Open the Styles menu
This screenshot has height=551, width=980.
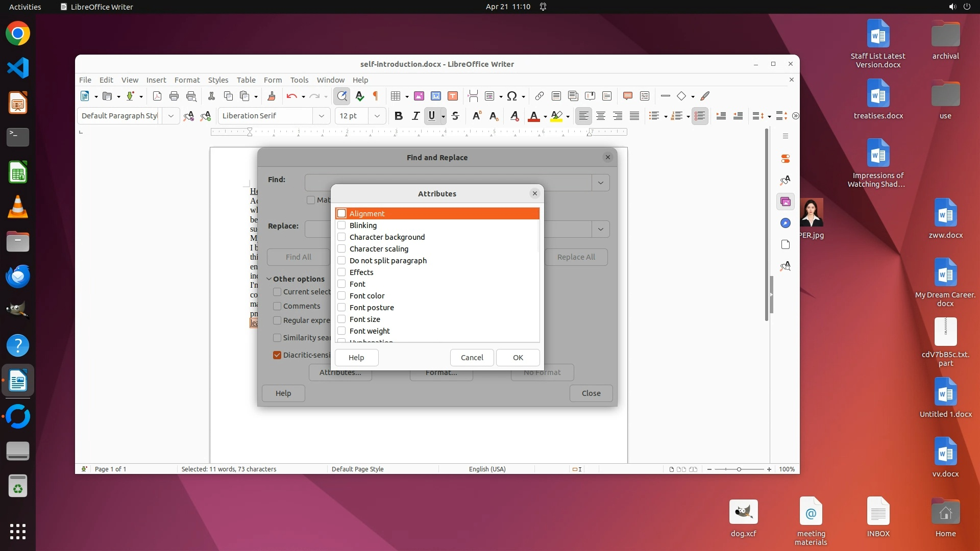218,80
